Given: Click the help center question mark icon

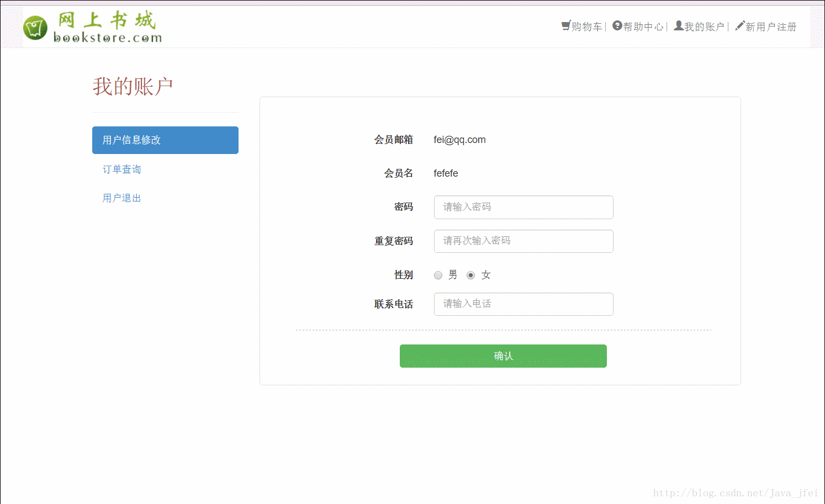Looking at the screenshot, I should [x=617, y=25].
